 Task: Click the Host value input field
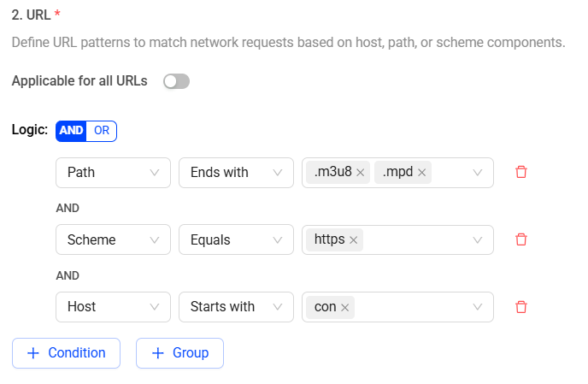[410, 307]
